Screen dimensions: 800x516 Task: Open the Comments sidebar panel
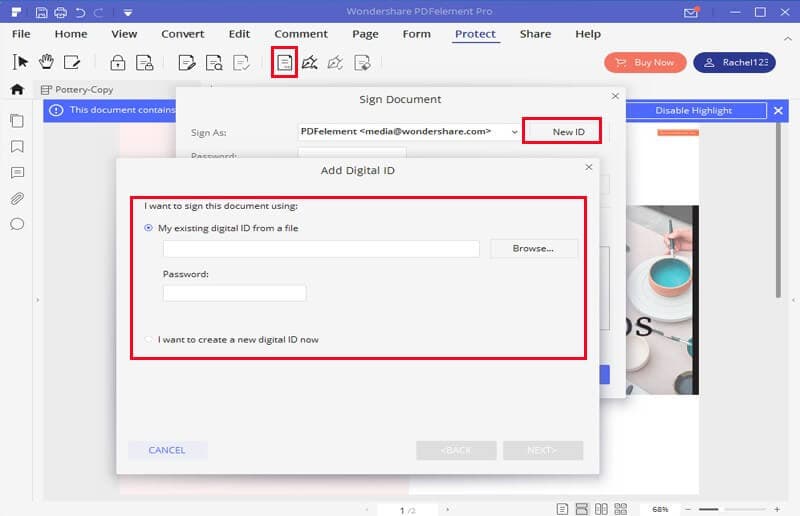click(x=17, y=173)
